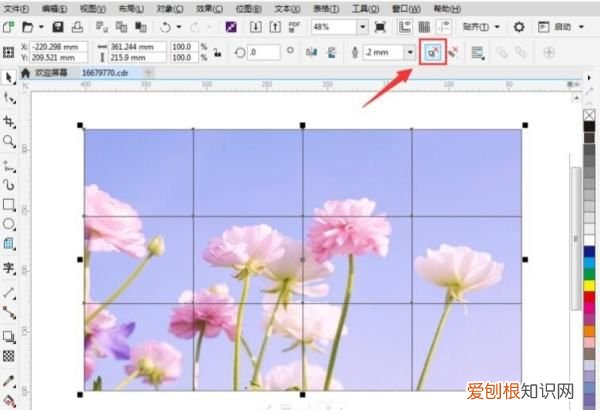Select the Artistic Media tool
The height and width of the screenshot is (410, 600).
click(8, 185)
